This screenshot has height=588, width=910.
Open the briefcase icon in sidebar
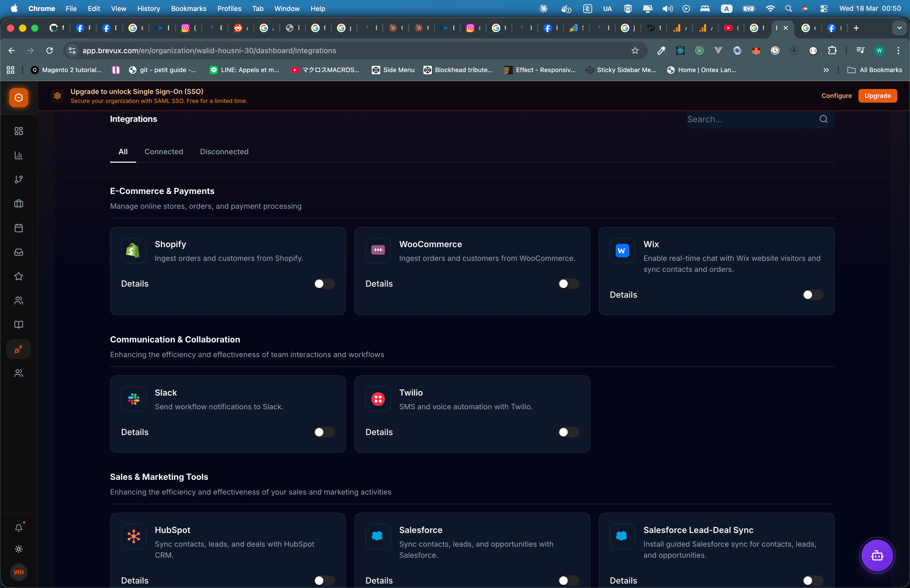click(19, 203)
